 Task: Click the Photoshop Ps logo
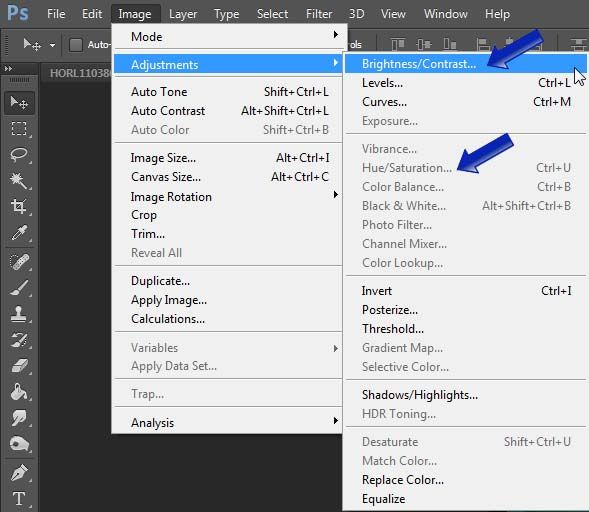(18, 13)
